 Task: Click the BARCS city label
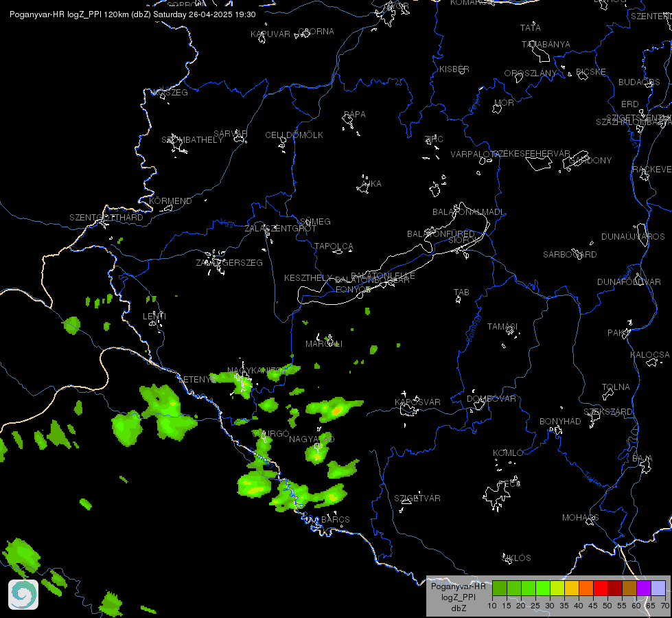pyautogui.click(x=336, y=519)
